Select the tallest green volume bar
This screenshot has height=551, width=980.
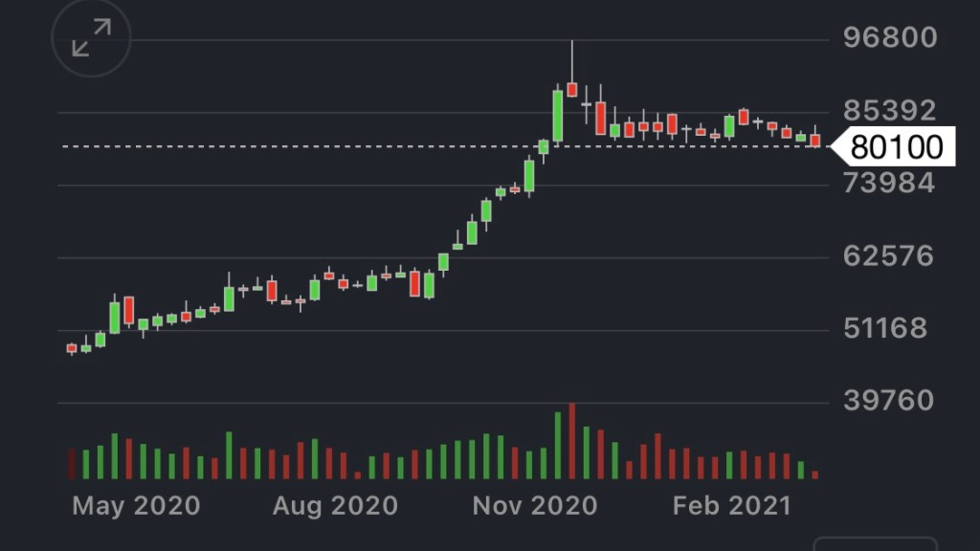tap(558, 446)
